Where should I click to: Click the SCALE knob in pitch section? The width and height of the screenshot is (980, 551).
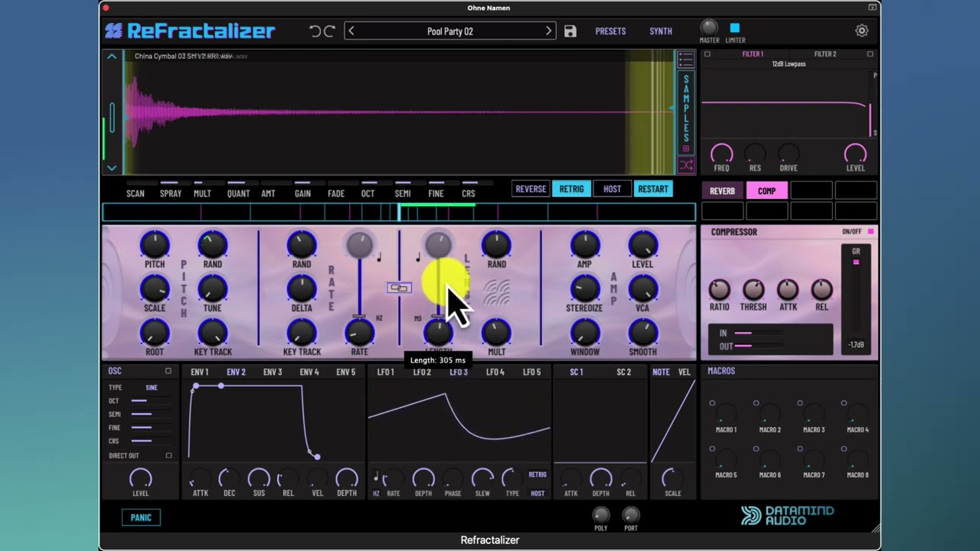coord(155,289)
